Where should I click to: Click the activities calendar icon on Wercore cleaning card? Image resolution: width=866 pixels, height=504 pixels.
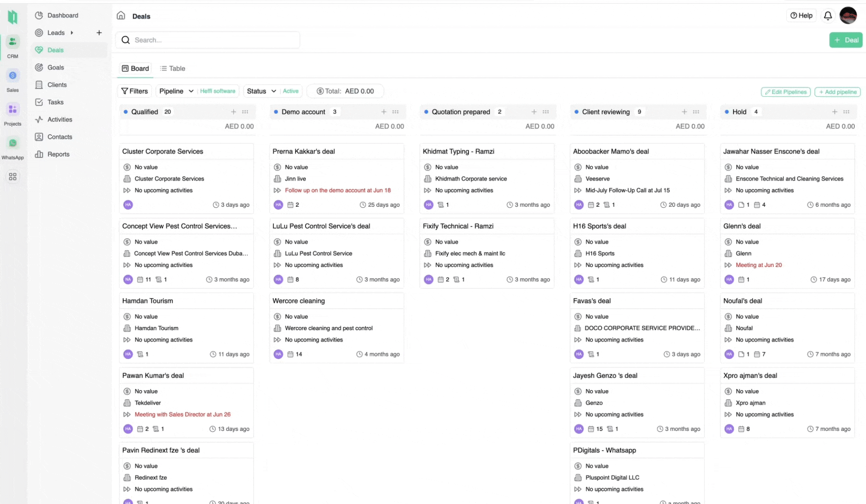click(x=290, y=354)
